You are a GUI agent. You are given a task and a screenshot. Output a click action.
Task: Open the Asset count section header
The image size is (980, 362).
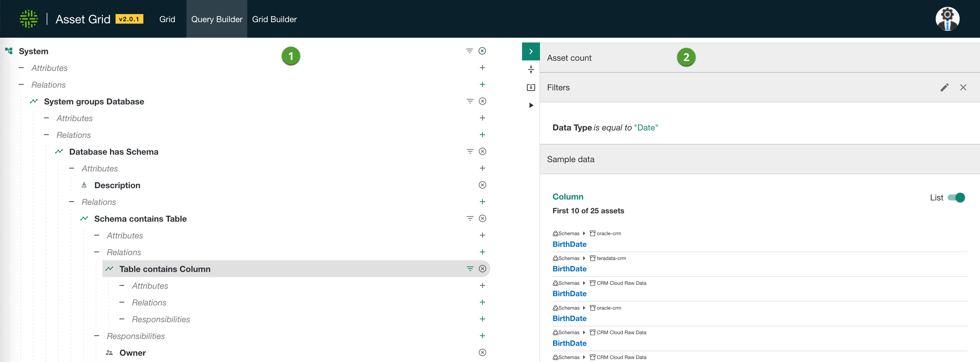coord(760,58)
